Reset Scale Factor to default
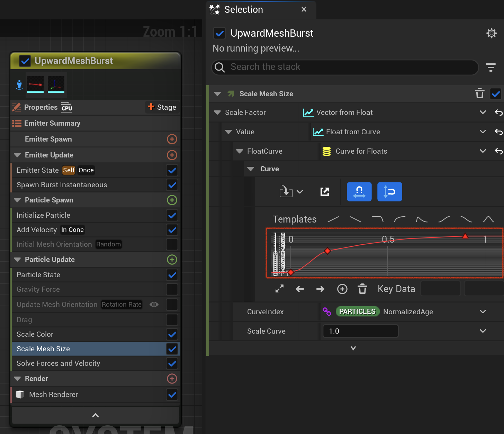Screen dimensions: 504x434 (x=498, y=112)
